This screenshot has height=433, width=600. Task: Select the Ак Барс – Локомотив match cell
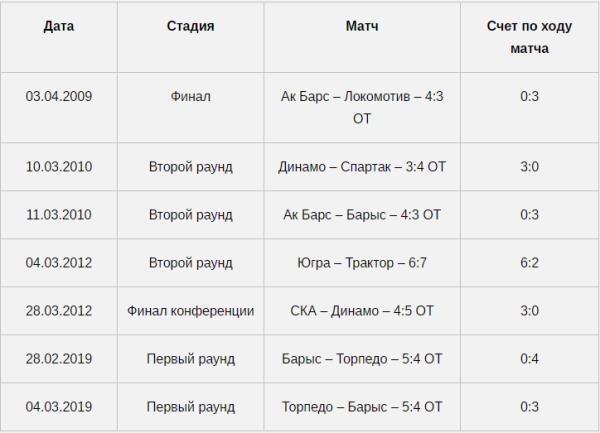pyautogui.click(x=362, y=107)
